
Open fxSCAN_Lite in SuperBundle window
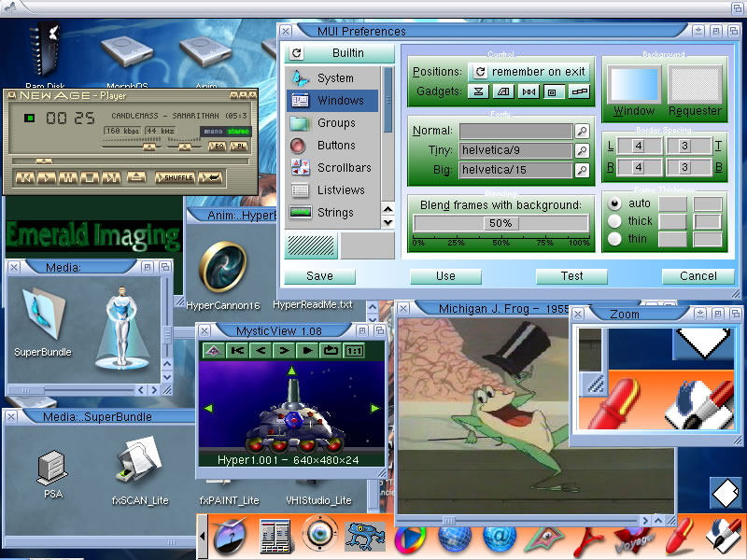tap(140, 470)
